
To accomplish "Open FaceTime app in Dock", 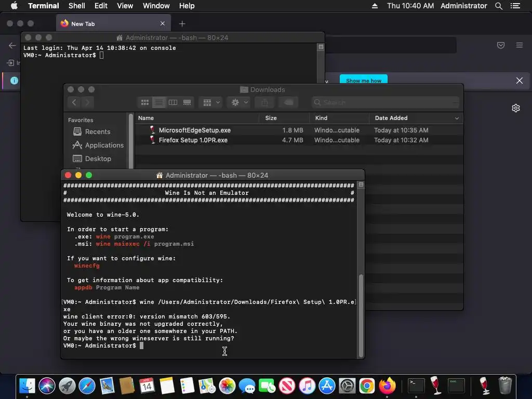I will point(267,386).
